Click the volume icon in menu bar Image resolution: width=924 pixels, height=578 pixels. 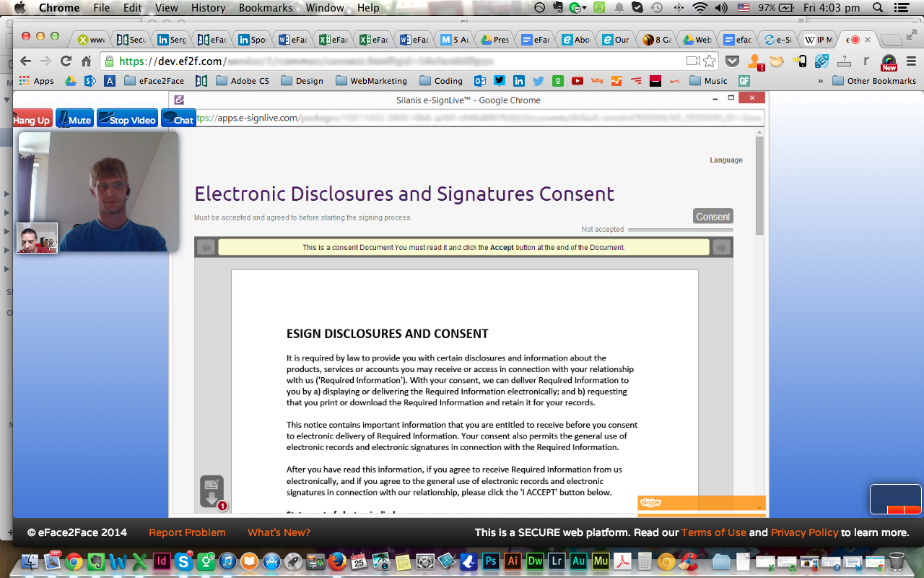722,8
